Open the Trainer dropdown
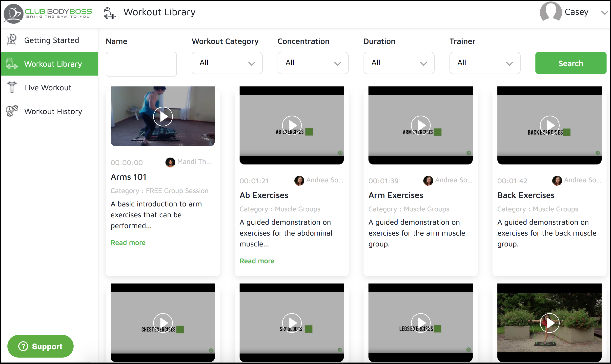Screen dimensions: 611x364 (x=485, y=63)
